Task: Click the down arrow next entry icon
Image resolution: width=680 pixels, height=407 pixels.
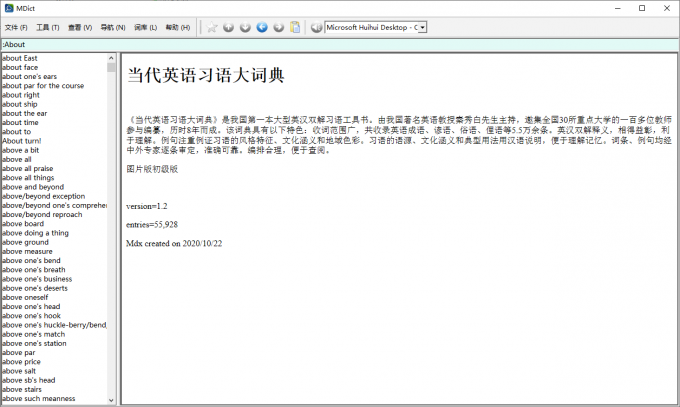Action: (245, 27)
